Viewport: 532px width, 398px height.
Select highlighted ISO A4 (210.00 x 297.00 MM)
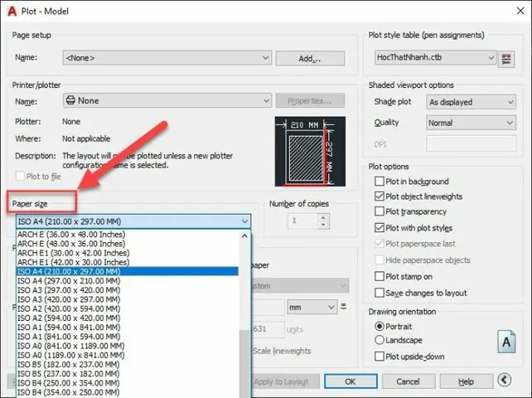click(128, 271)
